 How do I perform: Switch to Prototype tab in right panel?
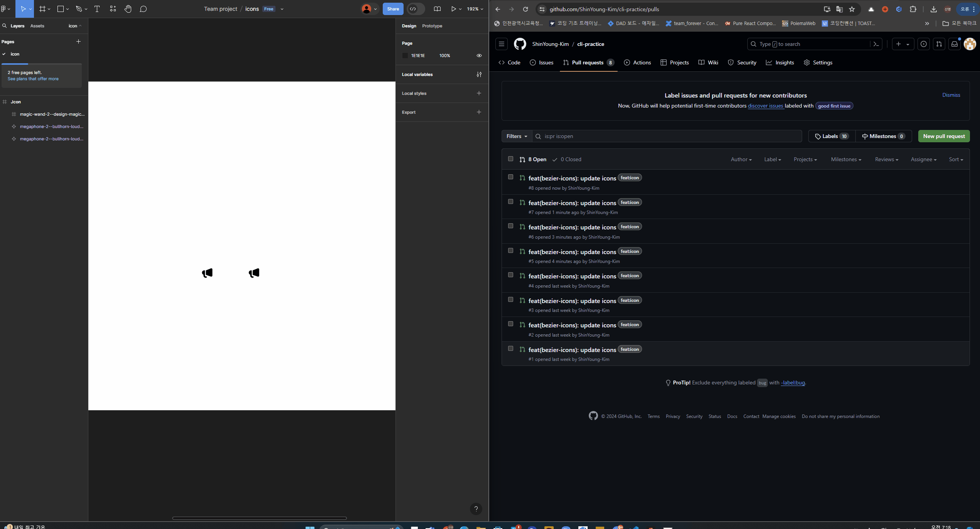click(x=432, y=25)
